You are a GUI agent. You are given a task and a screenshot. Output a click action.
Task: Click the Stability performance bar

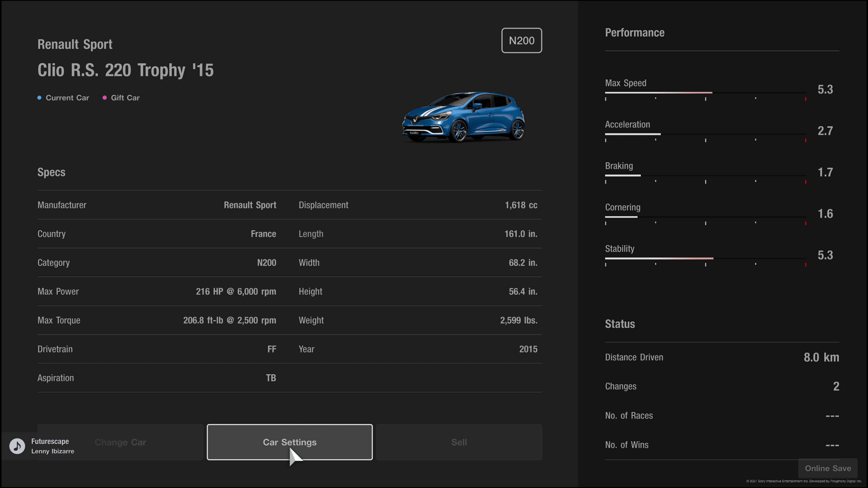tap(705, 258)
